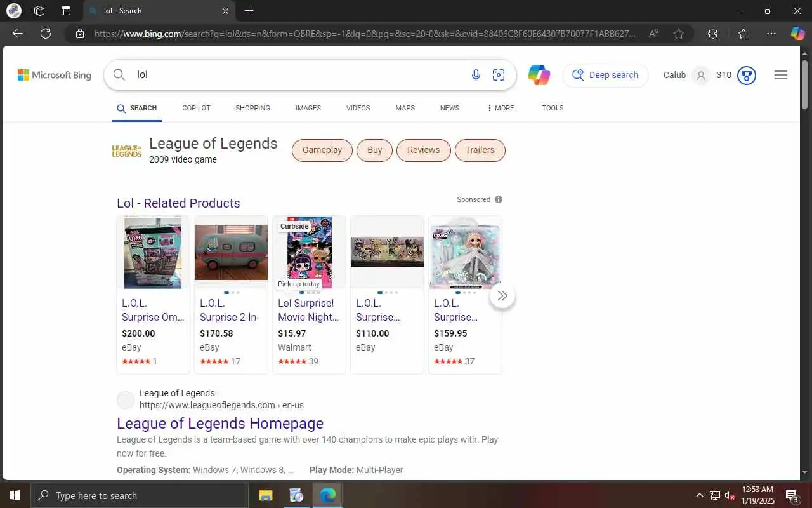Open the Edge workspaces icon
The height and width of the screenshot is (508, 812).
click(x=39, y=11)
